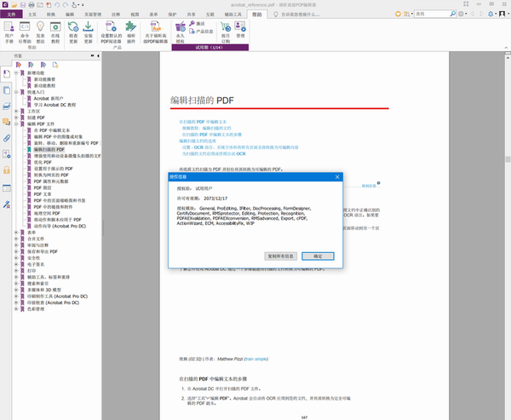Switch to the 辅助工具 ribbon tab
Image resolution: width=511 pixels, height=420 pixels.
pos(233,14)
